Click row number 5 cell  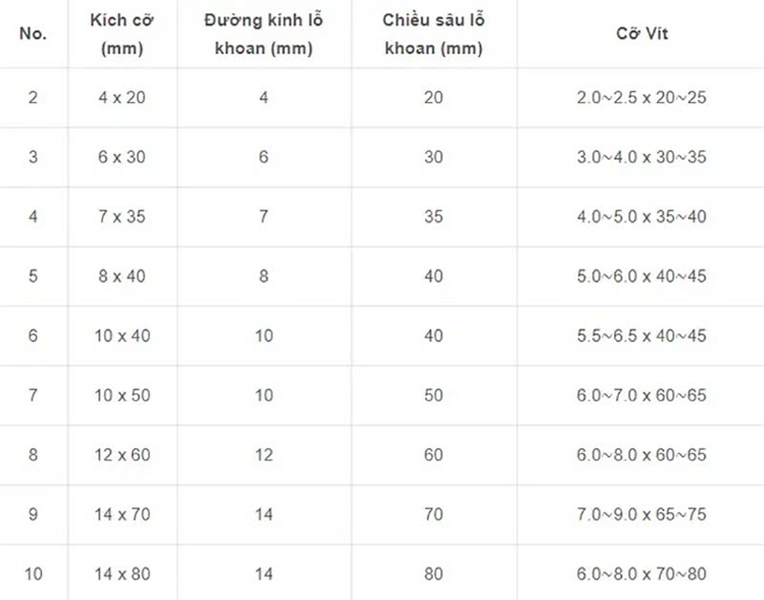33,276
